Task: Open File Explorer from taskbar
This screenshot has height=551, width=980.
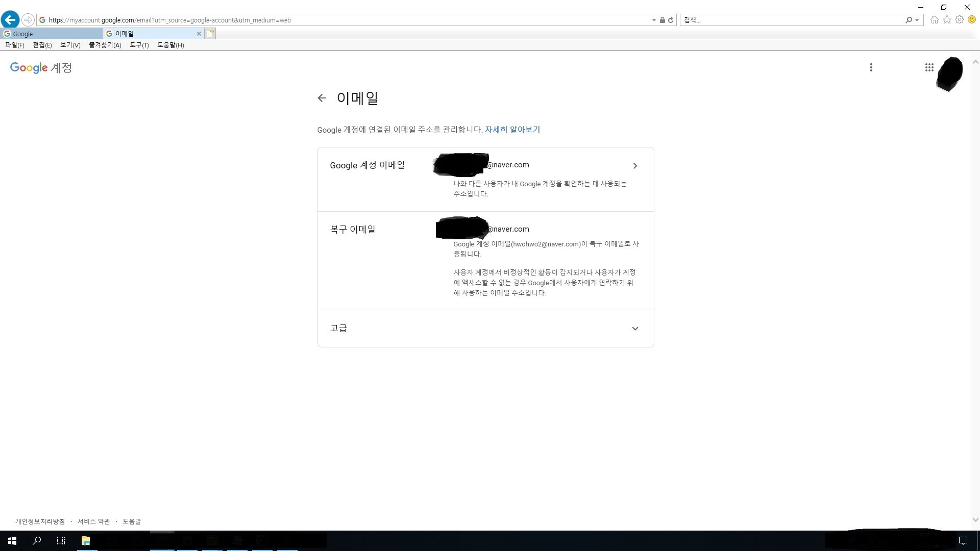Action: coord(86,541)
